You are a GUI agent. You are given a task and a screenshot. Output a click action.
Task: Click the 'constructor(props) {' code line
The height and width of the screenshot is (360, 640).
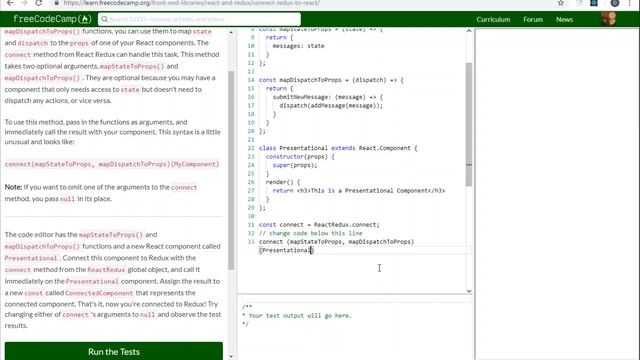click(300, 156)
